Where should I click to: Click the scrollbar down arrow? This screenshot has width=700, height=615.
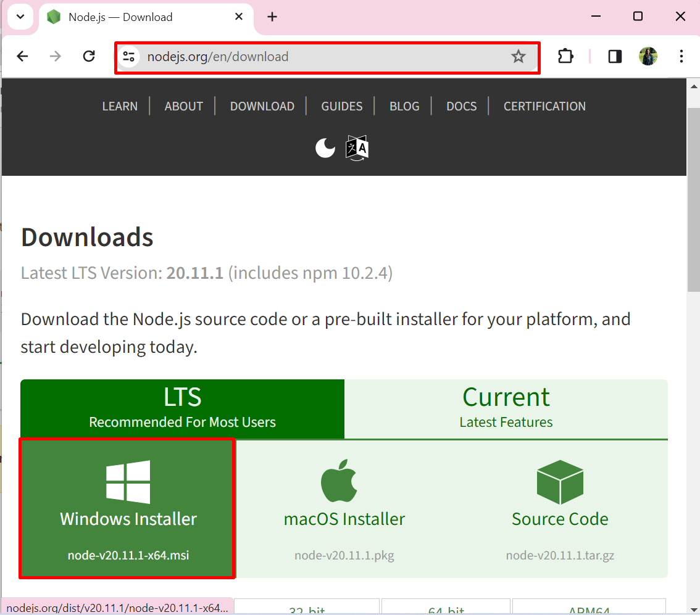694,609
